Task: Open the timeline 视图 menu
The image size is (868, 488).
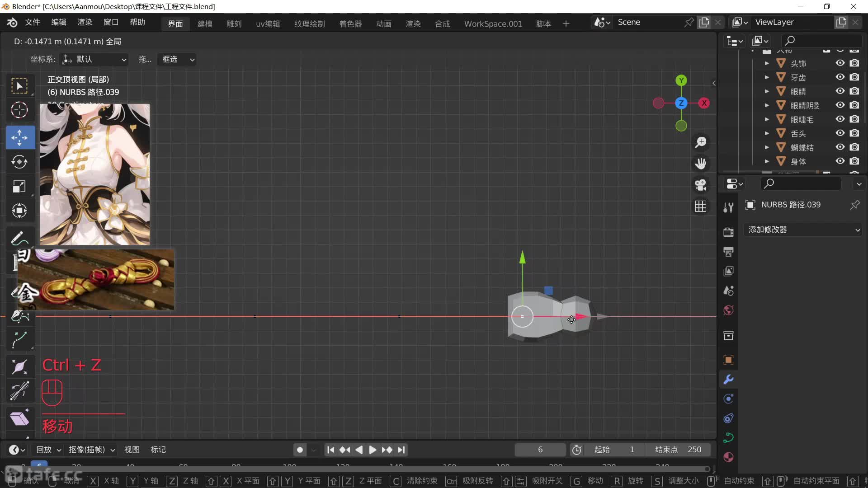Action: (132, 450)
